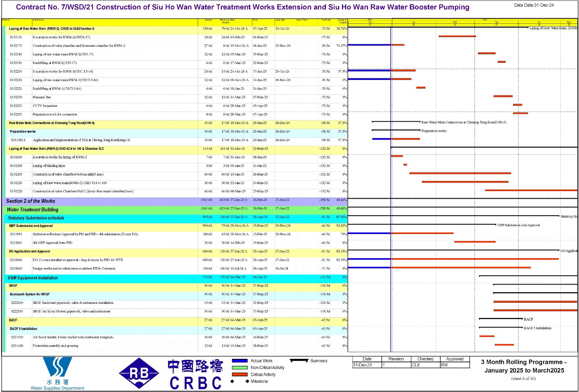This screenshot has width=579, height=392.
Task: Click the Data Date 31-Dec-24 text
Action: [534, 5]
